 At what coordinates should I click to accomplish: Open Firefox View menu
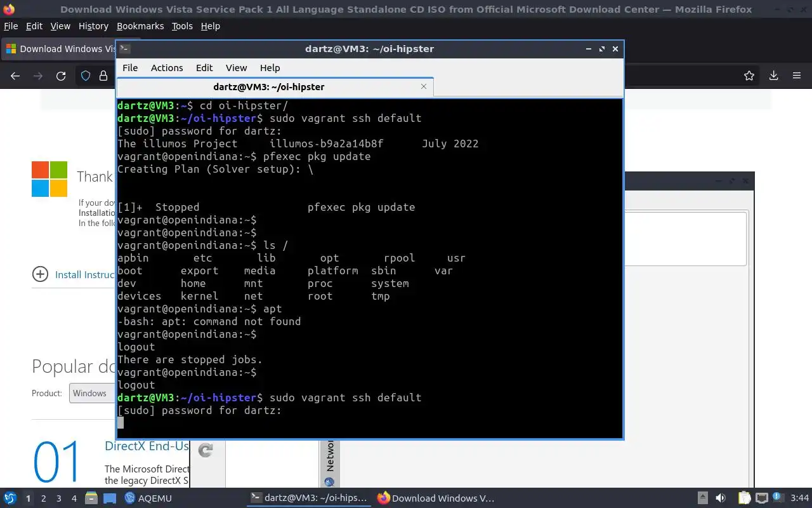click(60, 25)
